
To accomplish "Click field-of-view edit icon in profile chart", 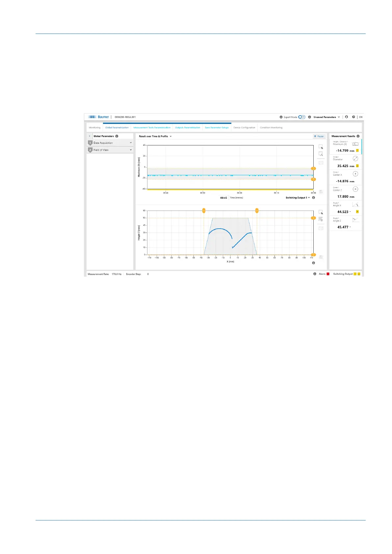I will [x=321, y=219].
